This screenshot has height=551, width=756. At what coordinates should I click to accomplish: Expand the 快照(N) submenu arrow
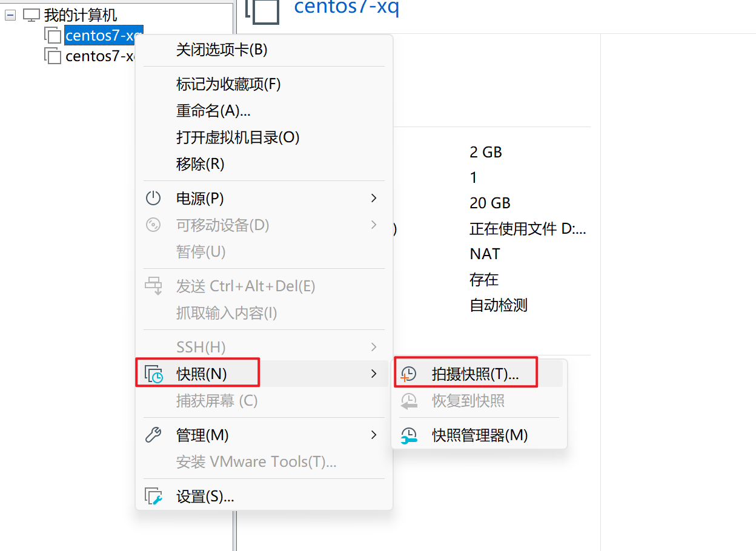[374, 374]
